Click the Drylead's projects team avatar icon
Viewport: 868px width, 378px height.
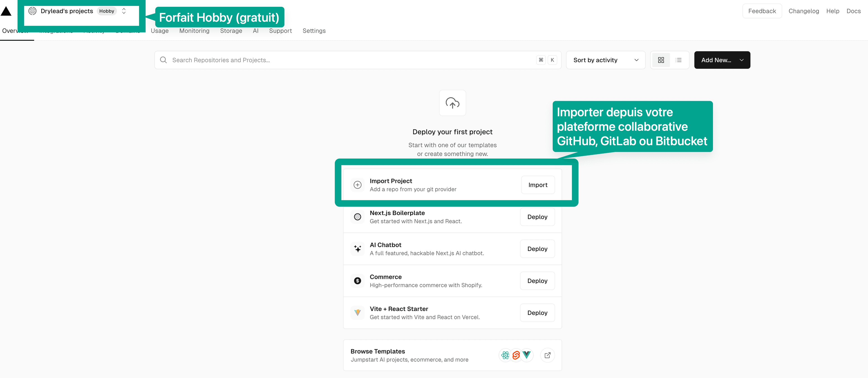(32, 11)
